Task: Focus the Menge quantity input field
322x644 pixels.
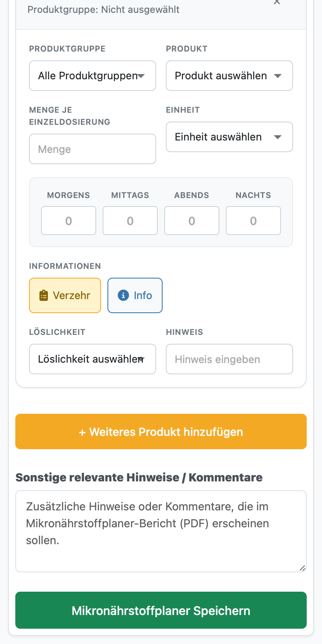Action: [x=93, y=149]
